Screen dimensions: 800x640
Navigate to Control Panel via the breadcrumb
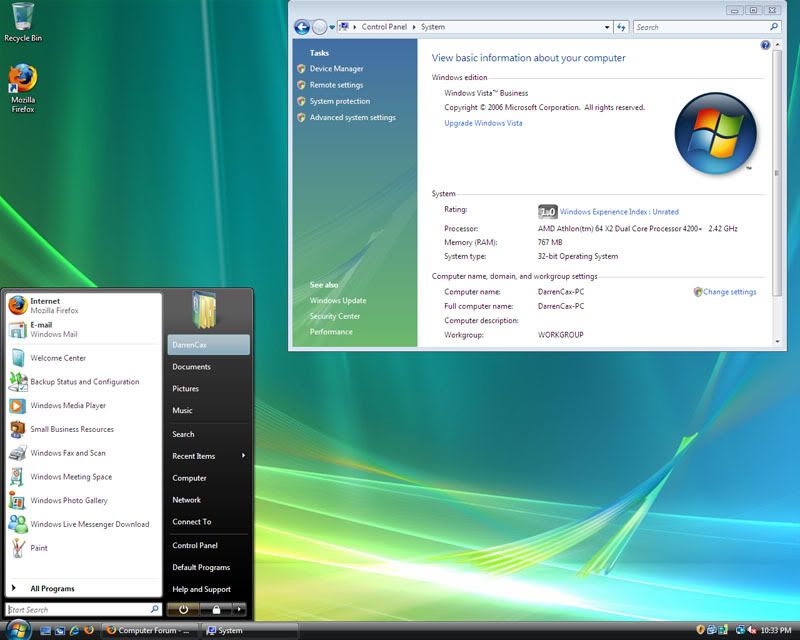(x=384, y=27)
